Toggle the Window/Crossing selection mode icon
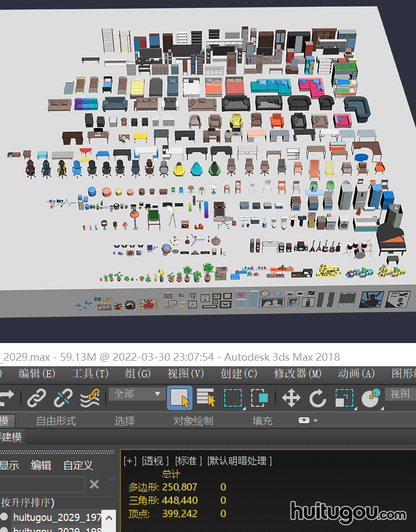The width and height of the screenshot is (416, 532). tap(259, 398)
